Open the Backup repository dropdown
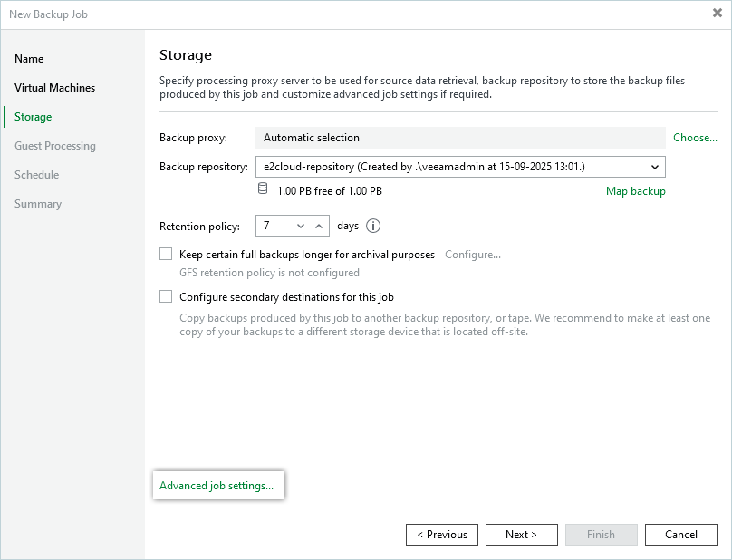Viewport: 732px width, 560px height. coord(654,167)
